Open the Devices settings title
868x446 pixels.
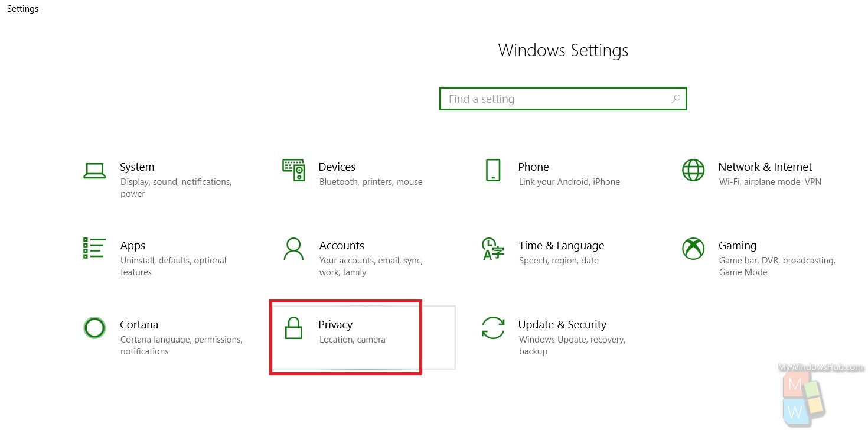coord(337,167)
